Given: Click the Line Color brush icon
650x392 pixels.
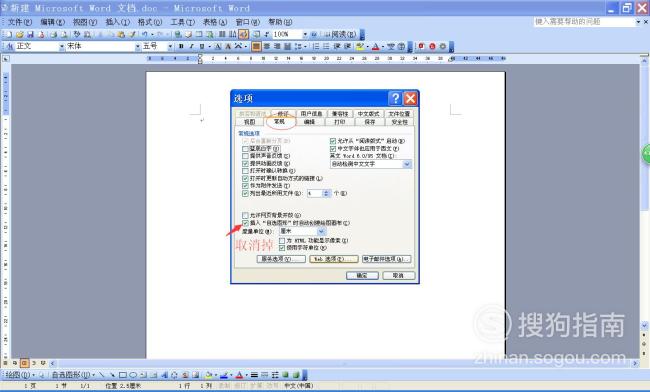Looking at the screenshot, I should pos(223,375).
